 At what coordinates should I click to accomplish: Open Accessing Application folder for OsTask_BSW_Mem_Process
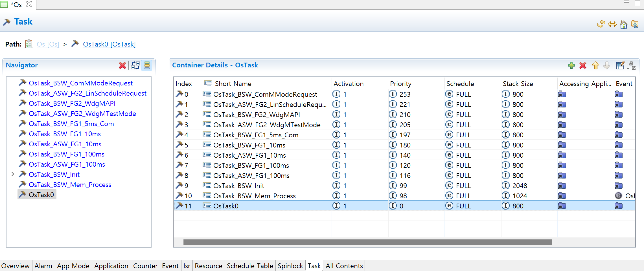pyautogui.click(x=562, y=196)
